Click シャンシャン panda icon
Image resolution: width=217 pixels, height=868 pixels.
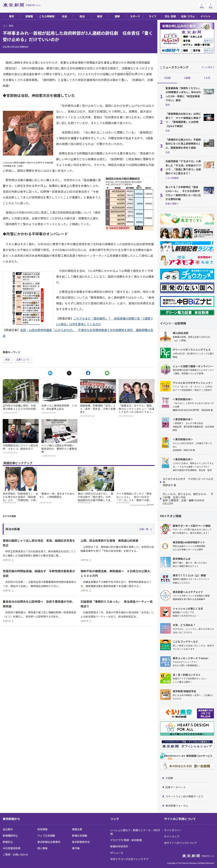[165, 612]
